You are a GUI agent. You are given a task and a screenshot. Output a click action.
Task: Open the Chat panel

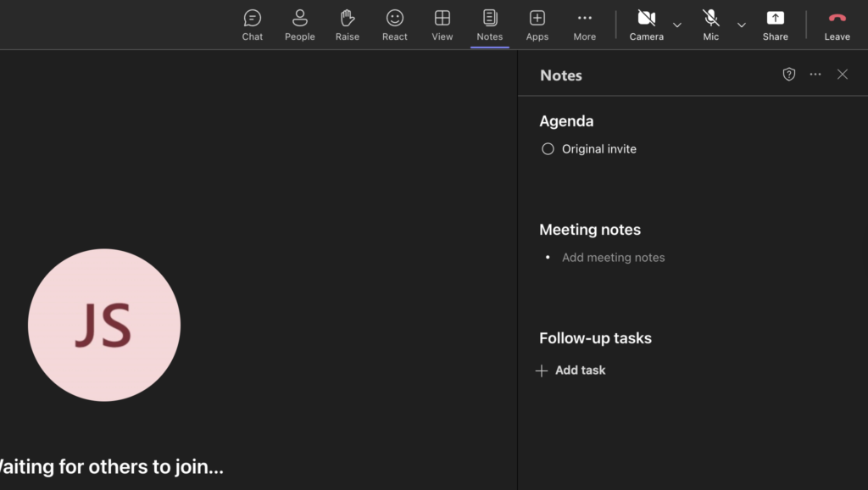(x=252, y=24)
